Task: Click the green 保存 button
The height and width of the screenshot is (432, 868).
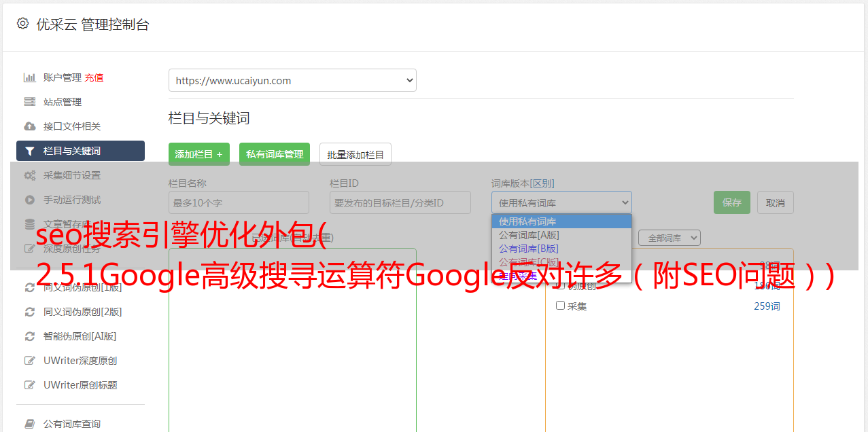Action: click(x=732, y=202)
